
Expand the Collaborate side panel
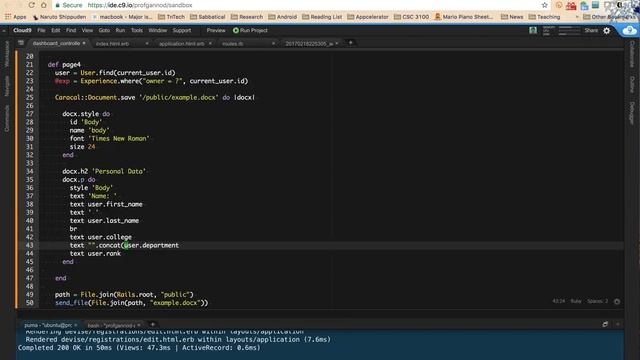coord(632,54)
